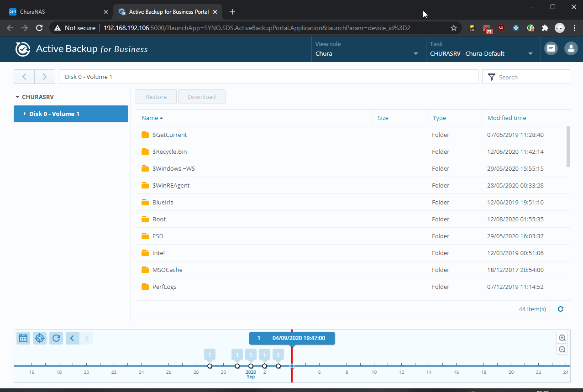Switch to the ChuraNAS browser tab
This screenshot has width=583, height=392.
point(55,12)
